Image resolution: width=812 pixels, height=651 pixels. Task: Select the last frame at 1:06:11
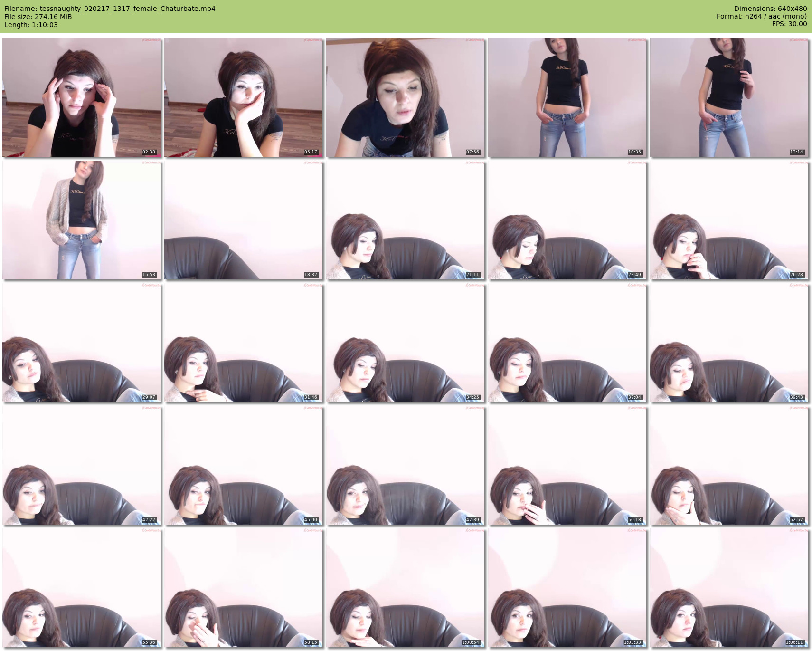729,588
